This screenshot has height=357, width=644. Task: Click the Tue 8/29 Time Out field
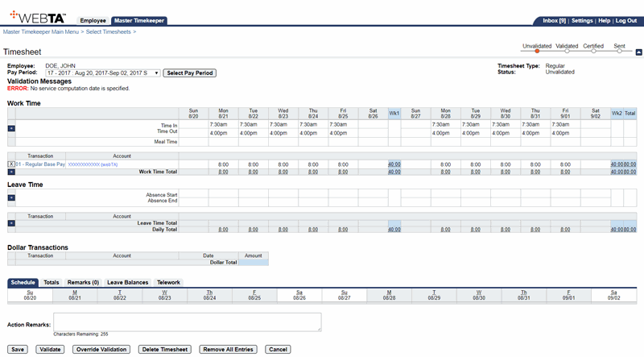coord(476,133)
